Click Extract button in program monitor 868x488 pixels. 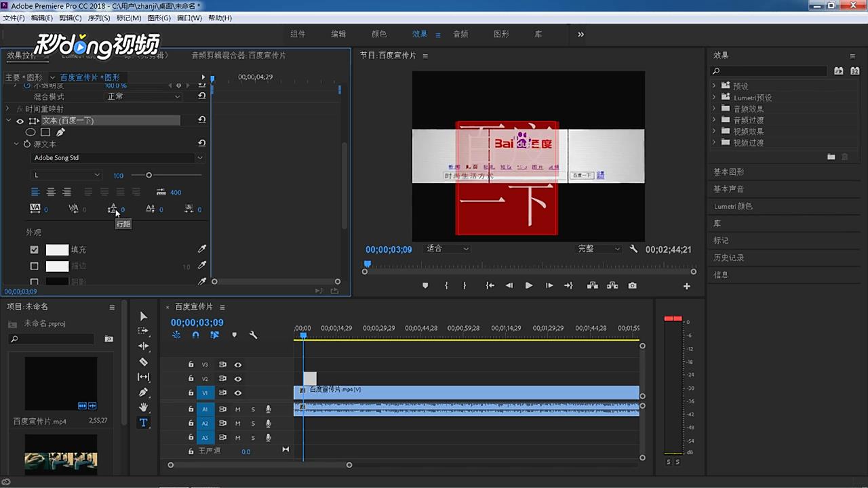tap(612, 285)
